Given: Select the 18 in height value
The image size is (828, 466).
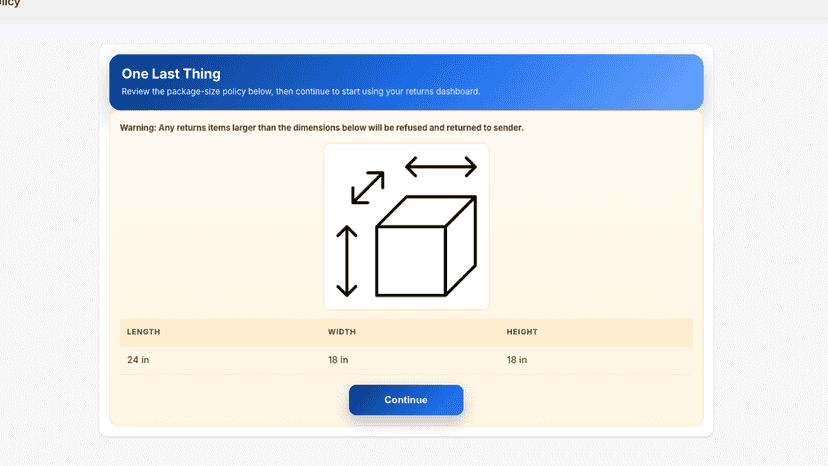Looking at the screenshot, I should [516, 360].
